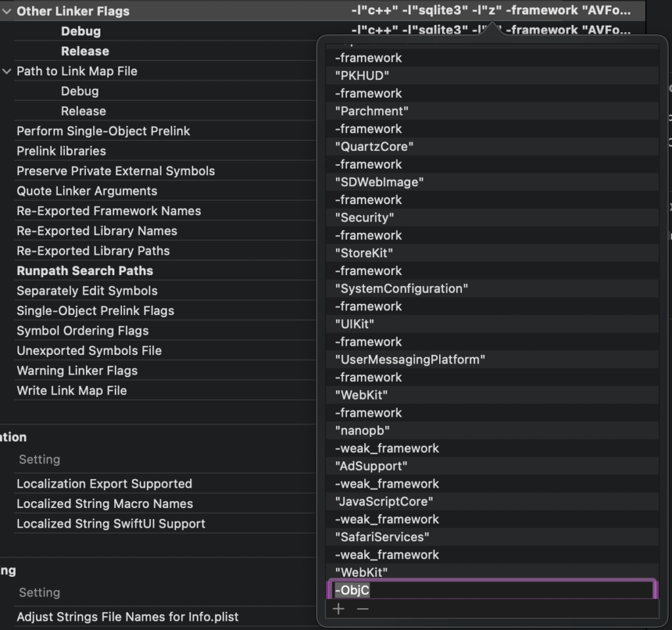Viewport: 672px width, 630px height.
Task: Select Separately Edit Symbols setting
Action: click(87, 291)
